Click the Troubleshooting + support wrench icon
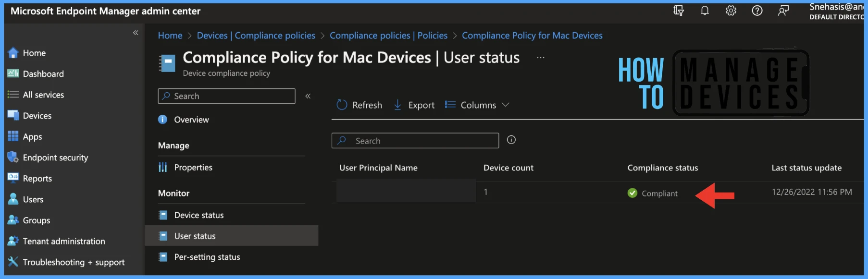This screenshot has width=868, height=279. (x=13, y=262)
